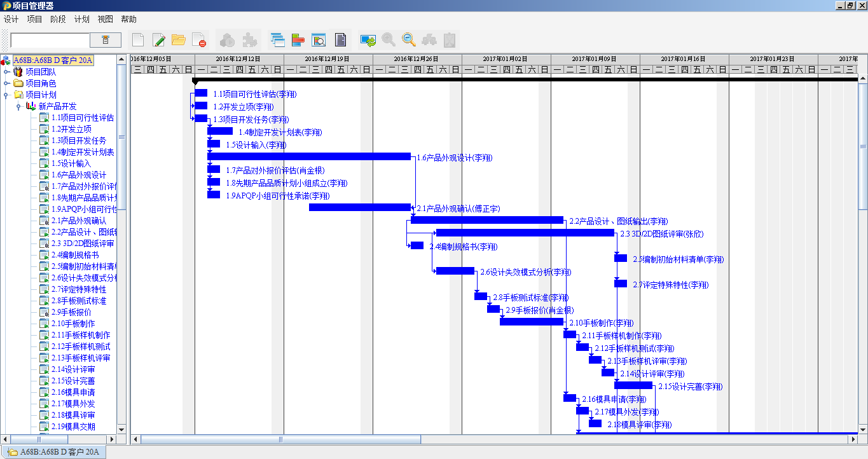Open the 项目 menu
868x459 pixels.
coord(34,19)
